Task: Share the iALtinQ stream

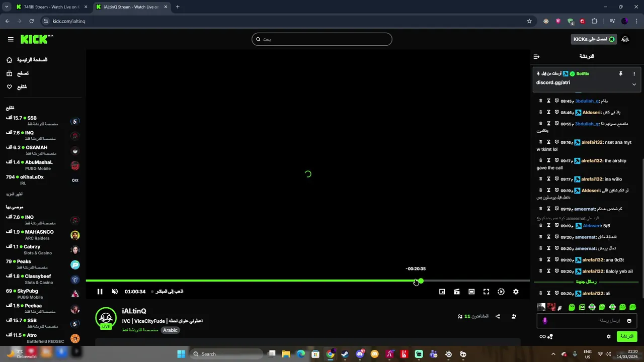Action: pos(498,316)
